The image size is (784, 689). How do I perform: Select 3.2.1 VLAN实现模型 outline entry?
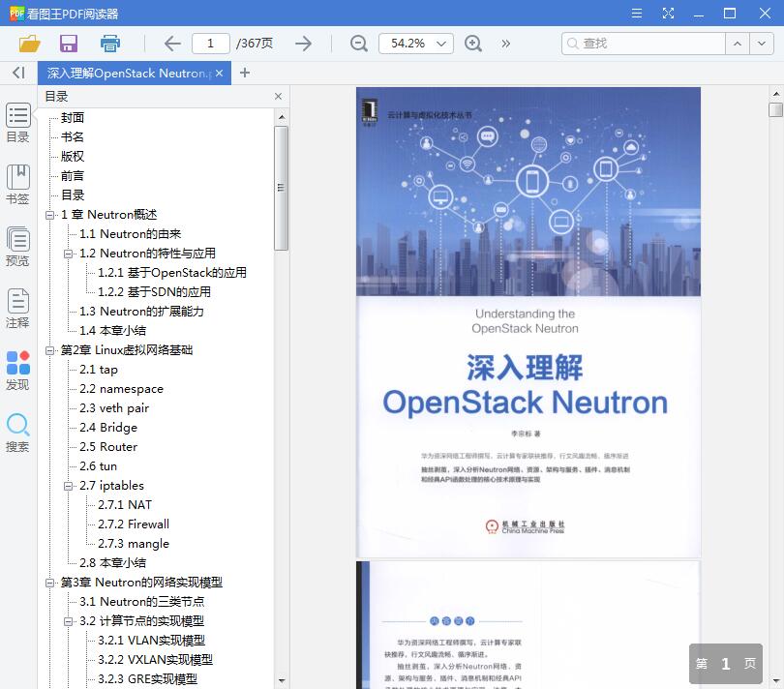(152, 641)
